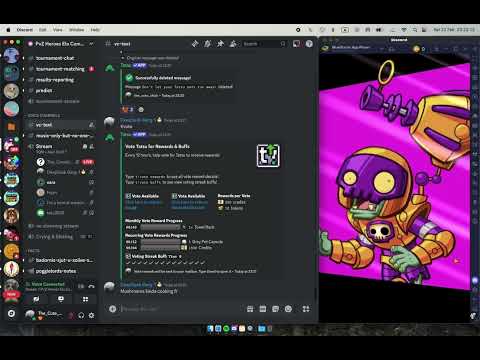Click the Tatsu vote embed thumbnail image
Image resolution: width=480 pixels, height=360 pixels.
click(x=268, y=156)
